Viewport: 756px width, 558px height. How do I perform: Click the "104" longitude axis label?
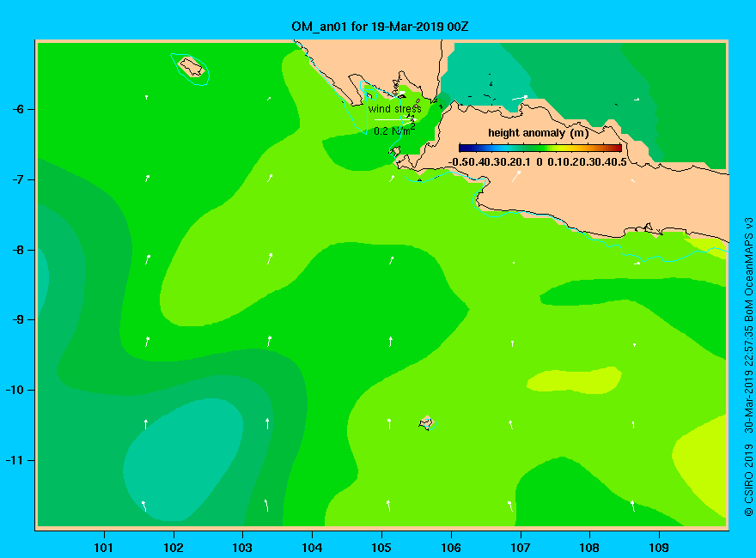point(312,548)
